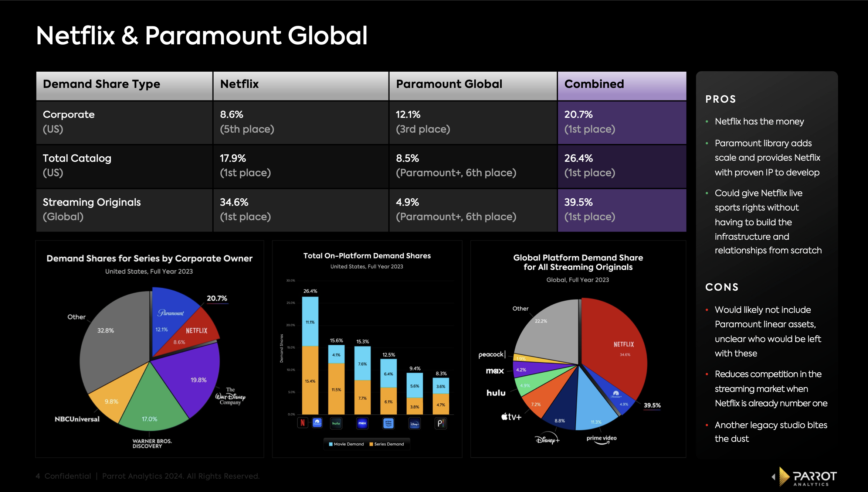
Task: Select the Peacock icon beneath the bar chart
Action: click(x=441, y=423)
